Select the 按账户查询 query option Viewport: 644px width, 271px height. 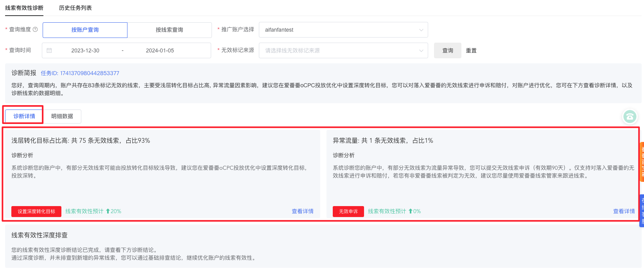click(x=85, y=30)
